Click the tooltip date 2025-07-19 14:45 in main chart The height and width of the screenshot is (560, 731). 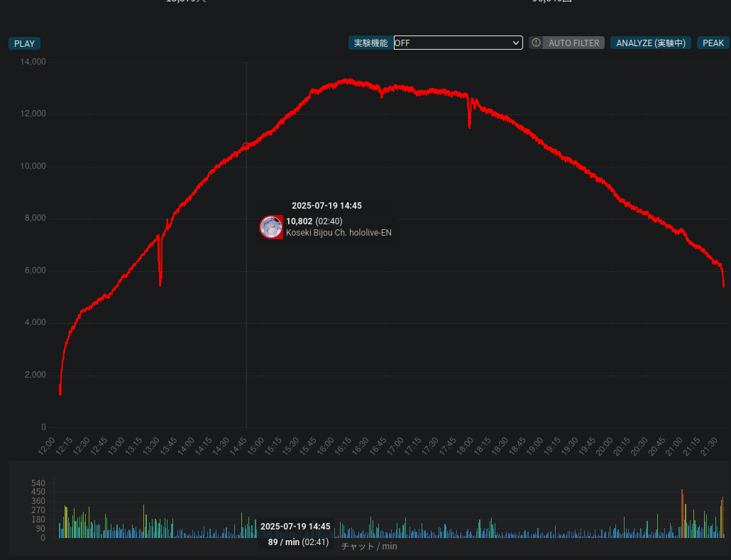(x=326, y=206)
